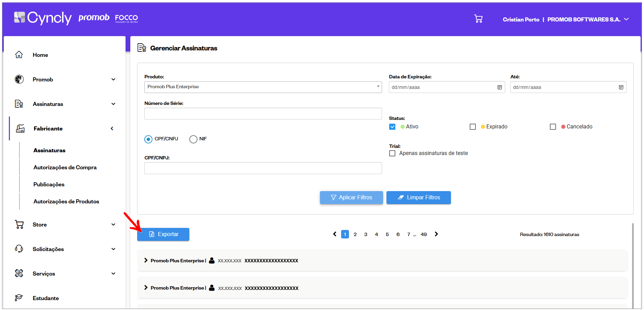Image resolution: width=644 pixels, height=310 pixels.
Task: Click the Cyncly logo in header
Action: point(43,18)
